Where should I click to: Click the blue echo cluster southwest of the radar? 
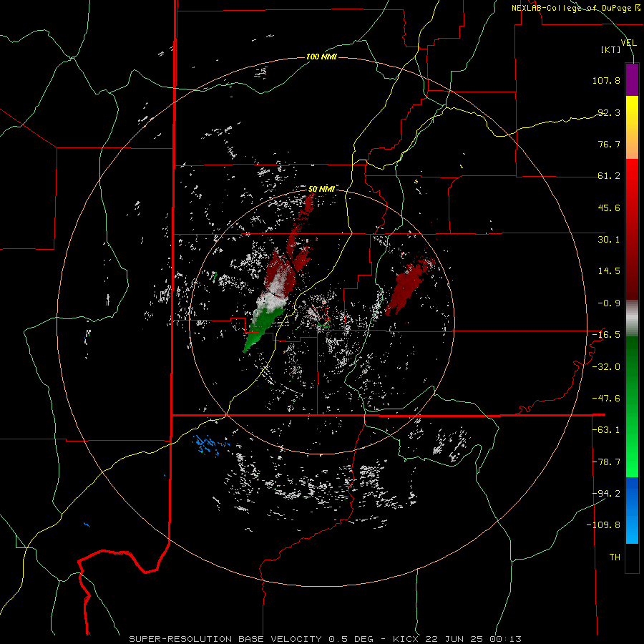(x=210, y=446)
